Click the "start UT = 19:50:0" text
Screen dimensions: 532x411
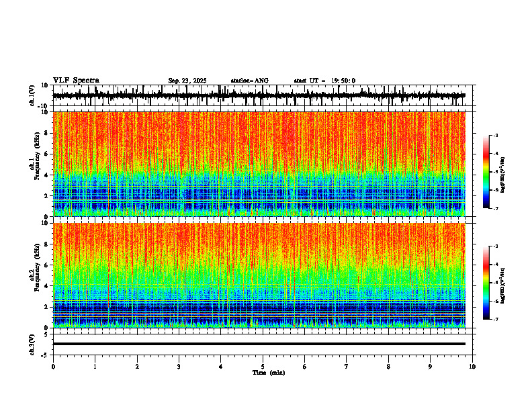324,81
